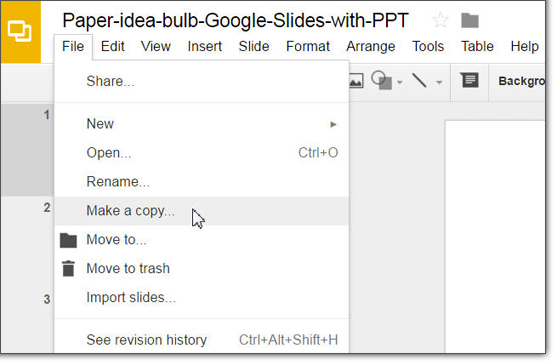The width and height of the screenshot is (555, 363).
Task: Expand the New submenu
Action: 202,124
